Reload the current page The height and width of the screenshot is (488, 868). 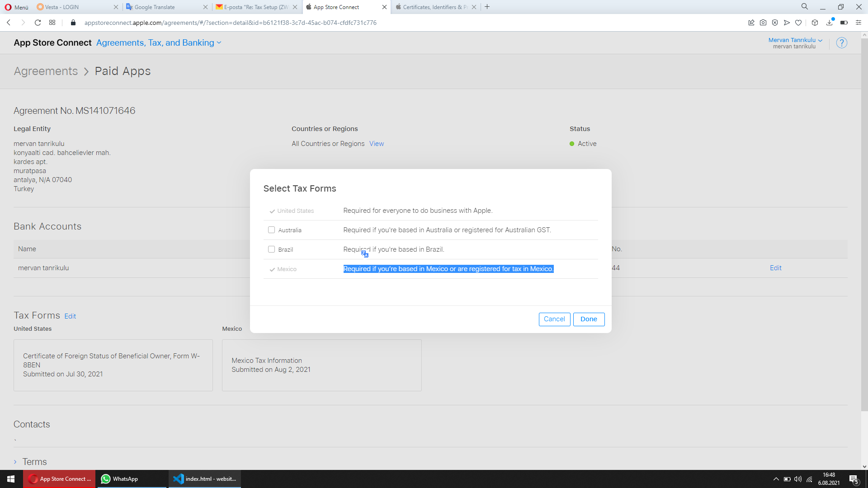(38, 23)
